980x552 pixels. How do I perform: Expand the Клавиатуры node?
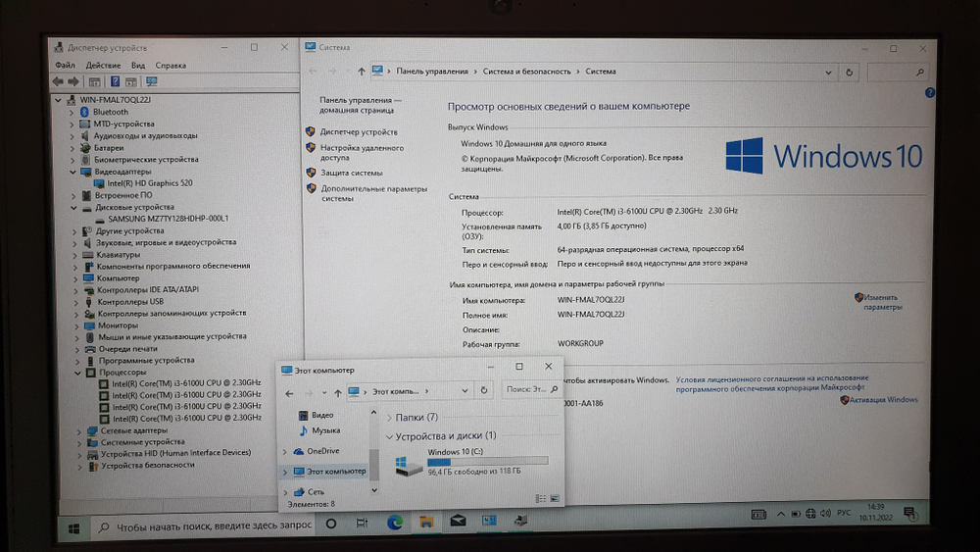pos(75,255)
